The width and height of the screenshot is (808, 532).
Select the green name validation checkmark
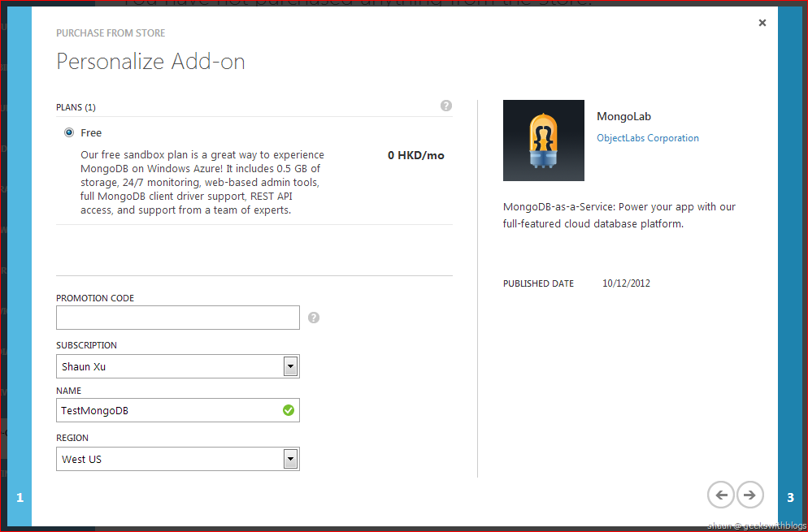(x=289, y=410)
